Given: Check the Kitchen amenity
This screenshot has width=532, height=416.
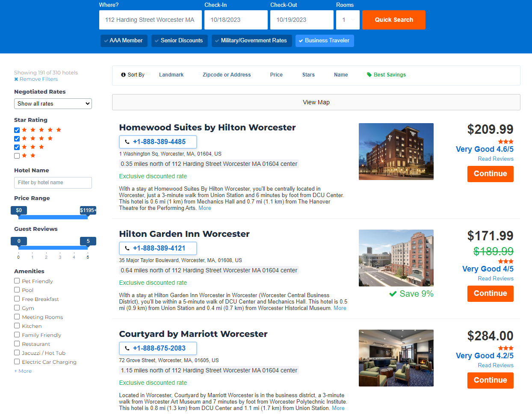Looking at the screenshot, I should (17, 326).
